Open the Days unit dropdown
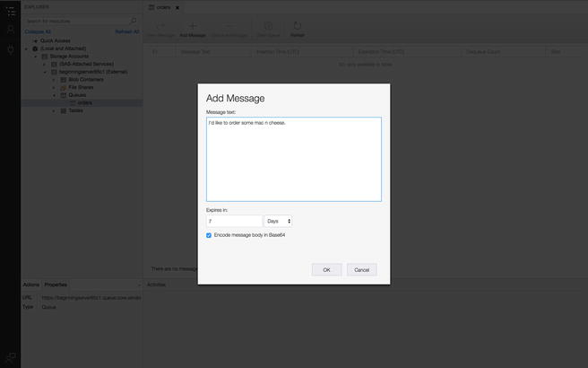The width and height of the screenshot is (588, 368). pyautogui.click(x=278, y=221)
